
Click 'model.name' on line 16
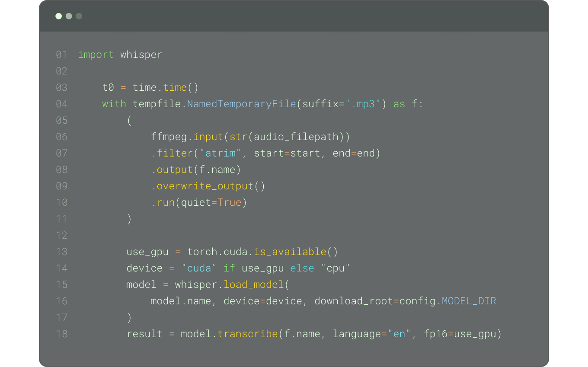(x=181, y=301)
